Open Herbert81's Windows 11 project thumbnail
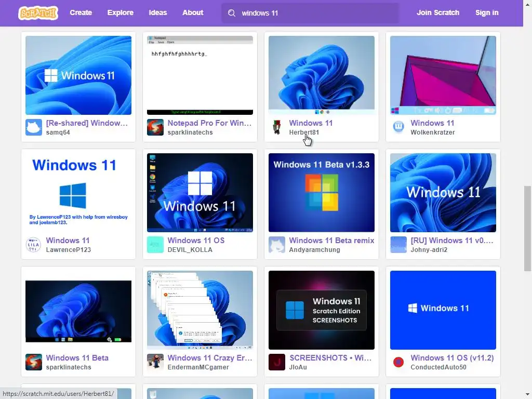532x399 pixels. click(x=322, y=75)
